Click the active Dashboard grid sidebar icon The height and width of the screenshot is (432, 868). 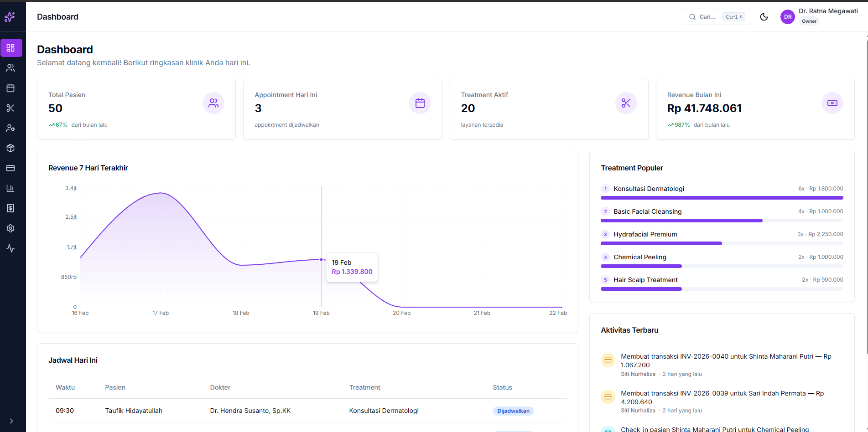pos(11,48)
